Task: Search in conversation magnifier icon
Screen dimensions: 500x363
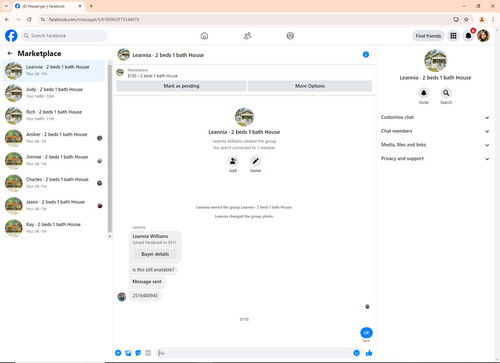Action: [446, 93]
